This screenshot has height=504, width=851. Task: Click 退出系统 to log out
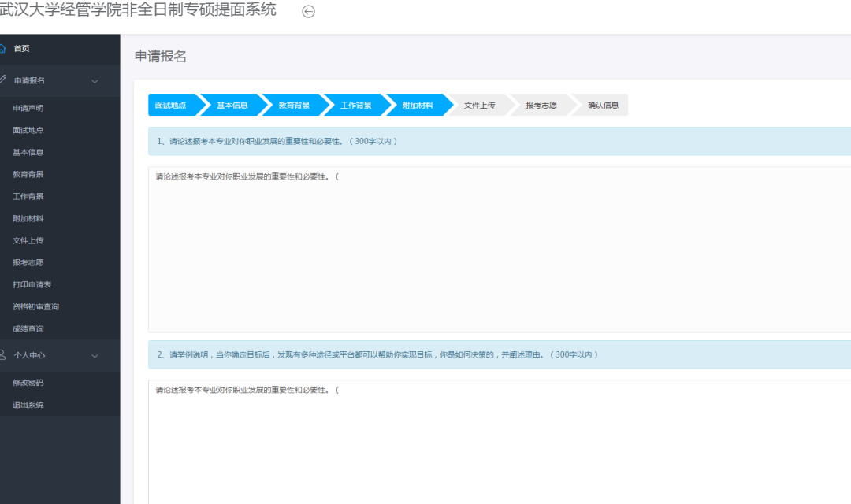click(28, 405)
